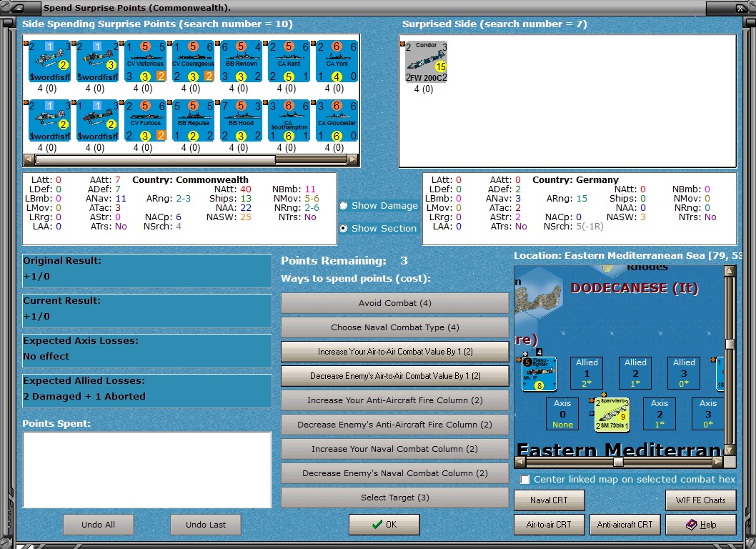
Task: Click the "2 Damaged + 1 Aborted" text
Action: 84,397
